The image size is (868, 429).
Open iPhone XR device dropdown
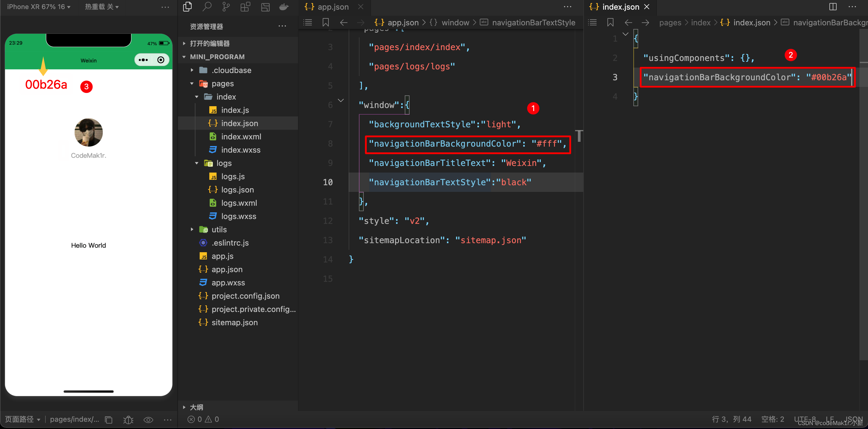coord(38,7)
